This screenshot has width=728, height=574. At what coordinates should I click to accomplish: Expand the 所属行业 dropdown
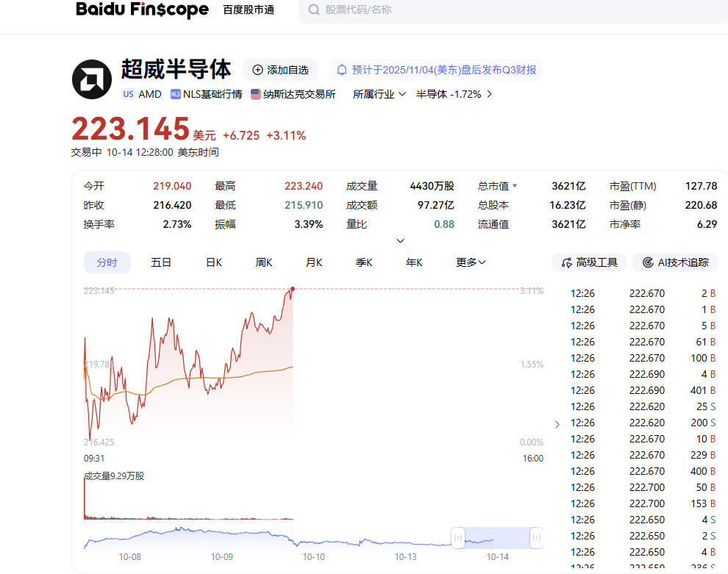pyautogui.click(x=379, y=94)
